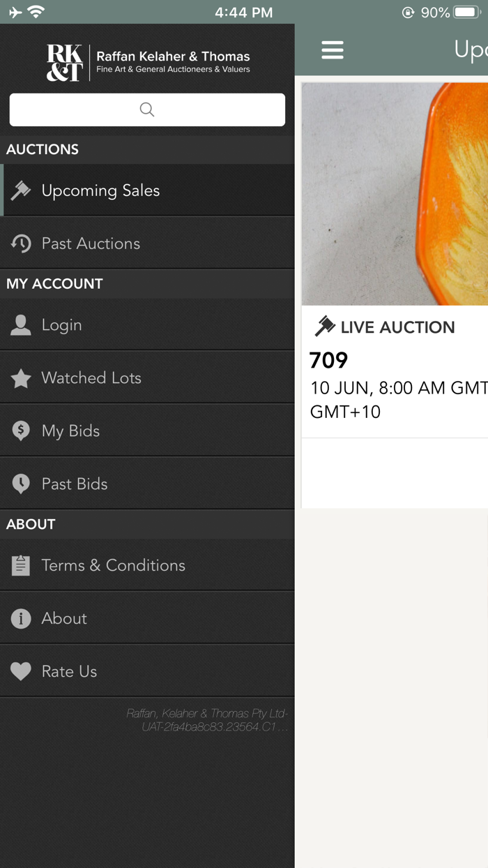Tap the About info icon
The height and width of the screenshot is (868, 488).
coord(21,618)
